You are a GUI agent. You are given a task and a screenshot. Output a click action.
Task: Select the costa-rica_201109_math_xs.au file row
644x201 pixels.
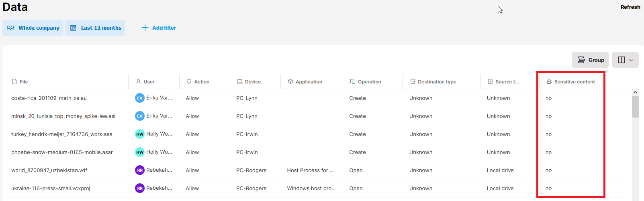coord(49,98)
